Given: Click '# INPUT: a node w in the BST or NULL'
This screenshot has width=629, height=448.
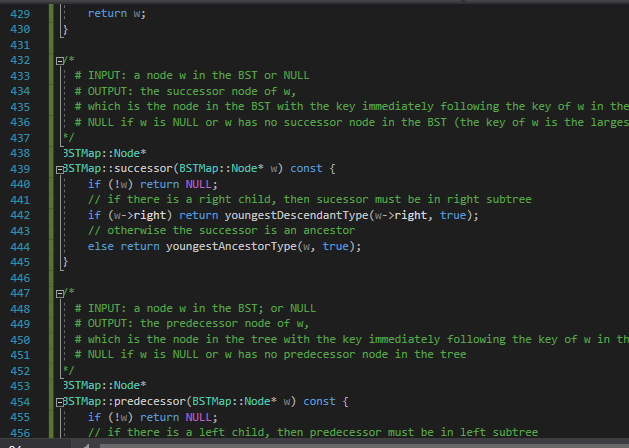Looking at the screenshot, I should (x=192, y=75).
